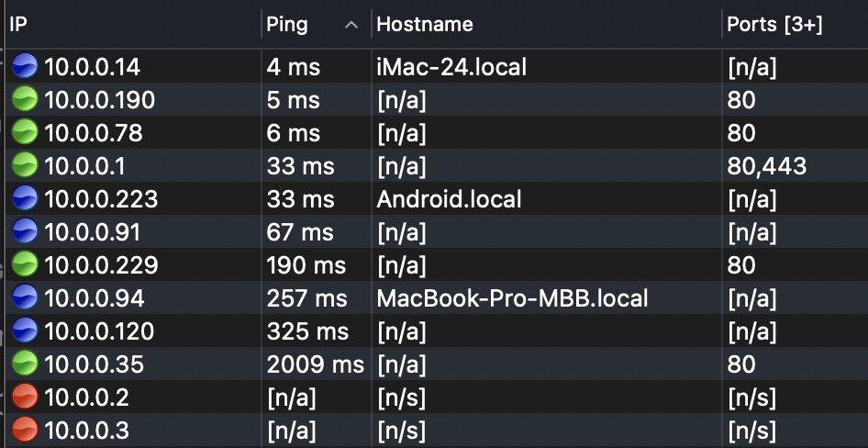
Task: Select the 10.0.0.120 IP row
Action: pyautogui.click(x=99, y=331)
